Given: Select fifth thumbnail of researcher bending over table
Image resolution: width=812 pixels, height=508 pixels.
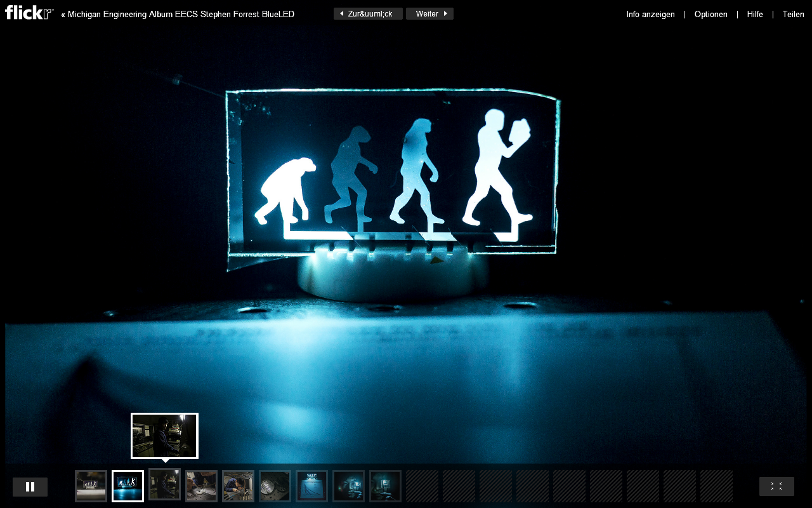Looking at the screenshot, I should click(238, 486).
